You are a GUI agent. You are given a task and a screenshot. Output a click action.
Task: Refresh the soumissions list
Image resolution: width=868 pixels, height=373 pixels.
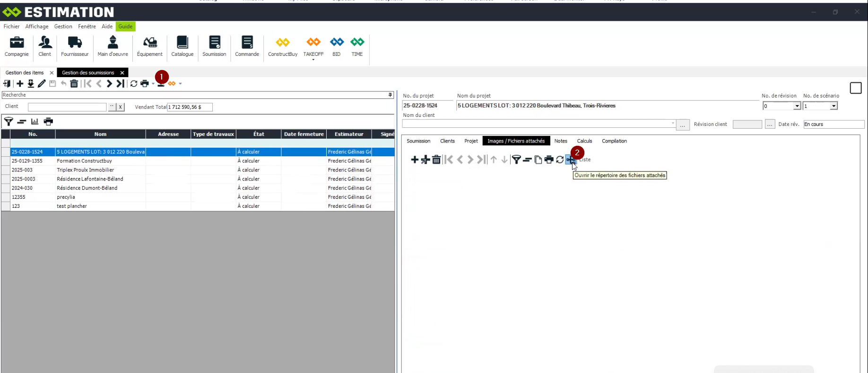pyautogui.click(x=134, y=84)
